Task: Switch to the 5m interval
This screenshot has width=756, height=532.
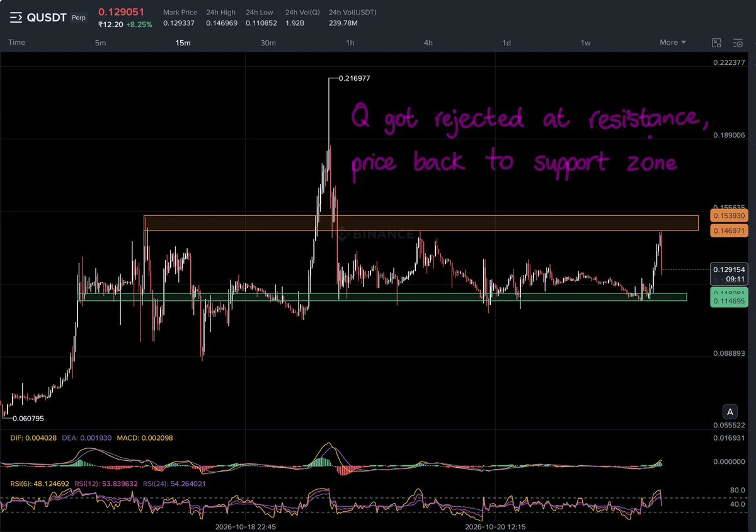Action: pyautogui.click(x=101, y=43)
